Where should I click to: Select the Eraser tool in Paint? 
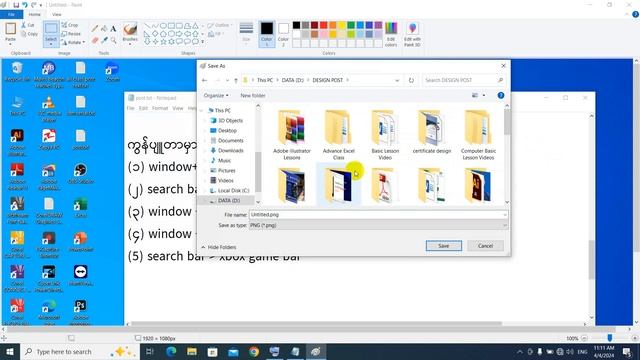click(95, 40)
